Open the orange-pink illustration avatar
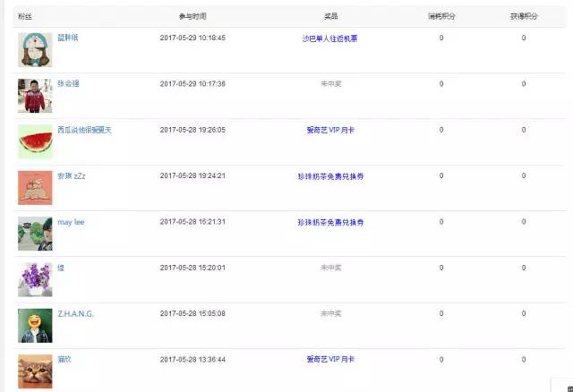 35,188
